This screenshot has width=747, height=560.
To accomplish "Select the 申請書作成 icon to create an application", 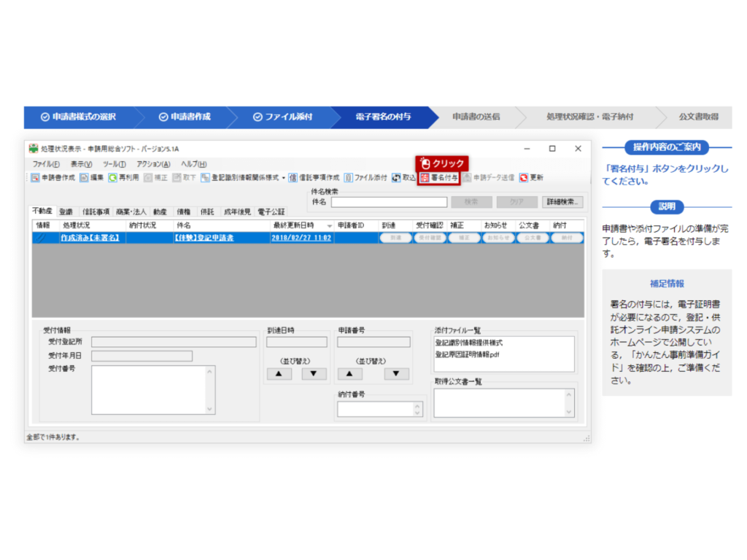I will pos(47,177).
